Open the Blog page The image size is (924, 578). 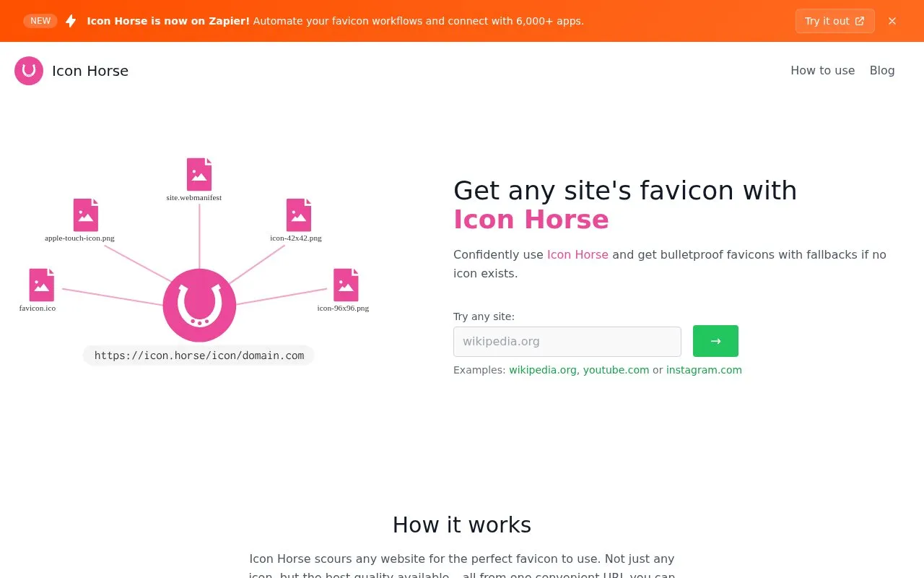click(882, 70)
